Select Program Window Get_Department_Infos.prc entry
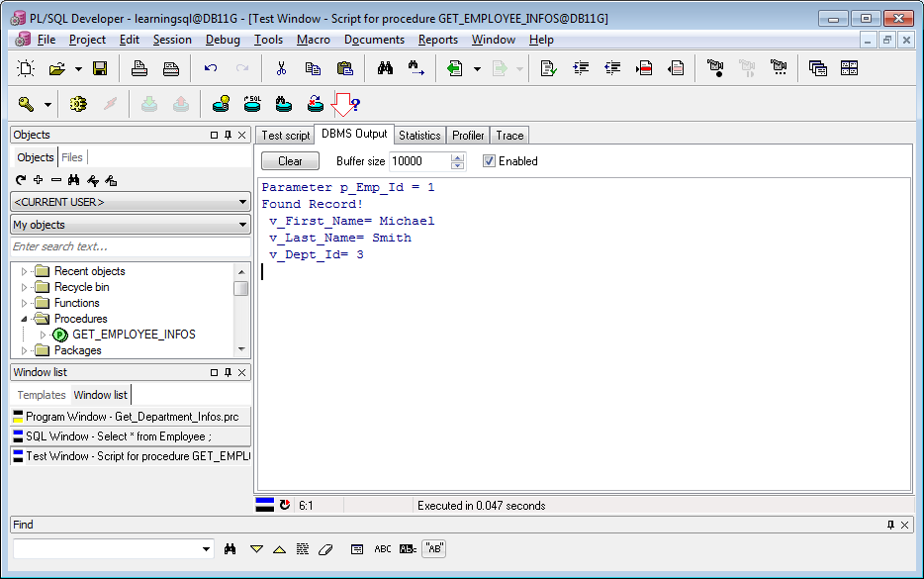 131,417
